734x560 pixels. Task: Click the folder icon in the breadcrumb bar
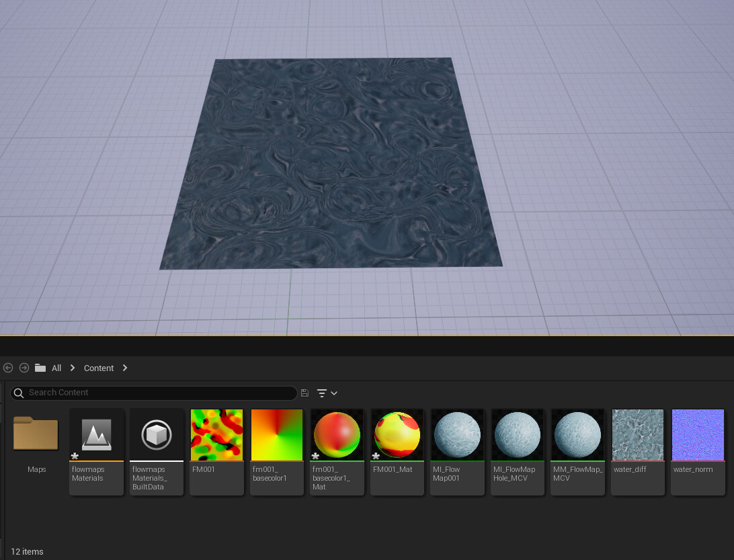[40, 368]
